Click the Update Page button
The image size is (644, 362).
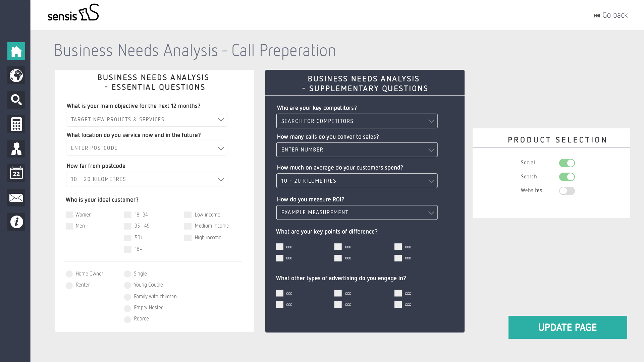click(x=568, y=327)
